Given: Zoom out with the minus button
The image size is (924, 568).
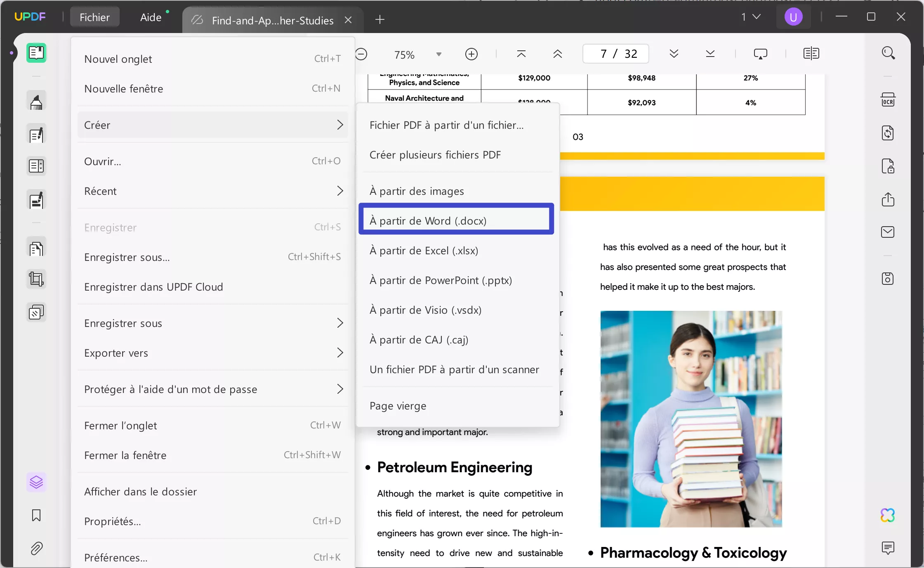Looking at the screenshot, I should tap(361, 54).
